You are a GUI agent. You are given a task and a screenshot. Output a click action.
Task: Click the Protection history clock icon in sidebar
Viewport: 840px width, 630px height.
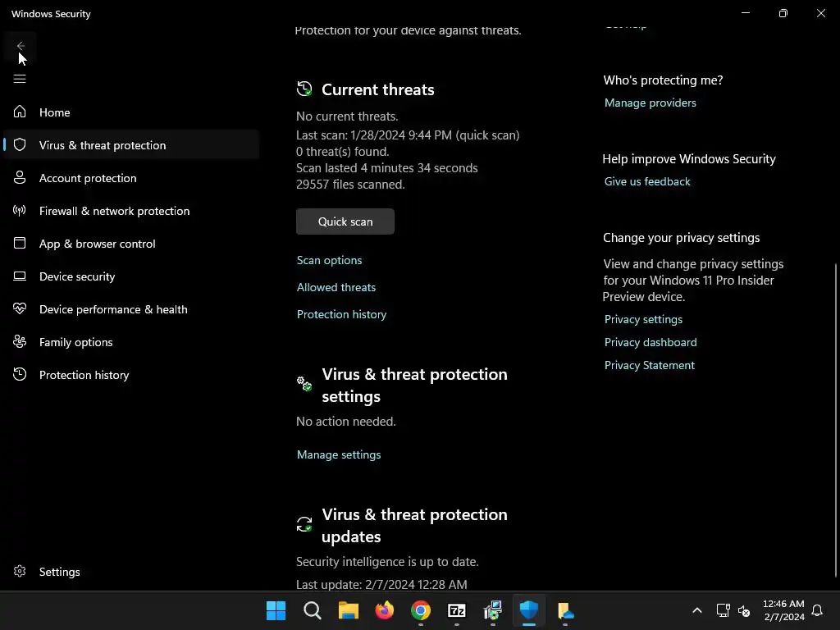click(20, 374)
